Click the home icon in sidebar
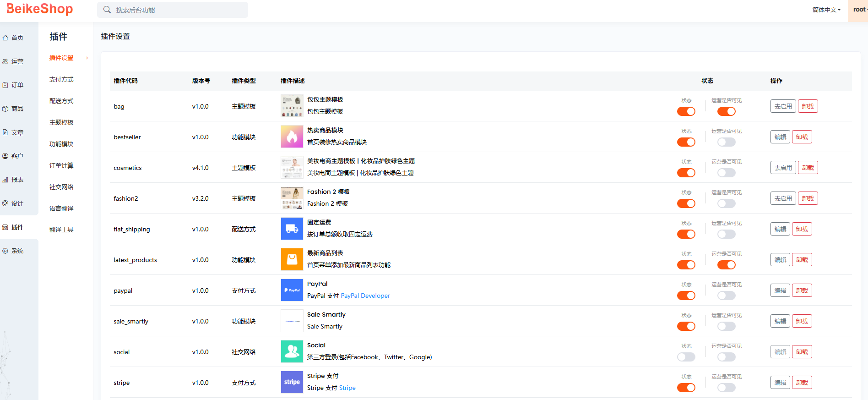 pyautogui.click(x=5, y=38)
